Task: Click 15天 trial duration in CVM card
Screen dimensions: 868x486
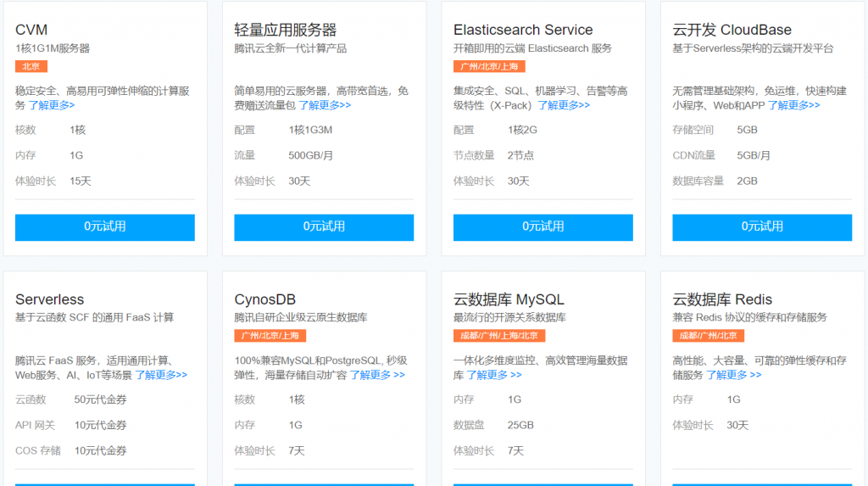Action: [81, 182]
